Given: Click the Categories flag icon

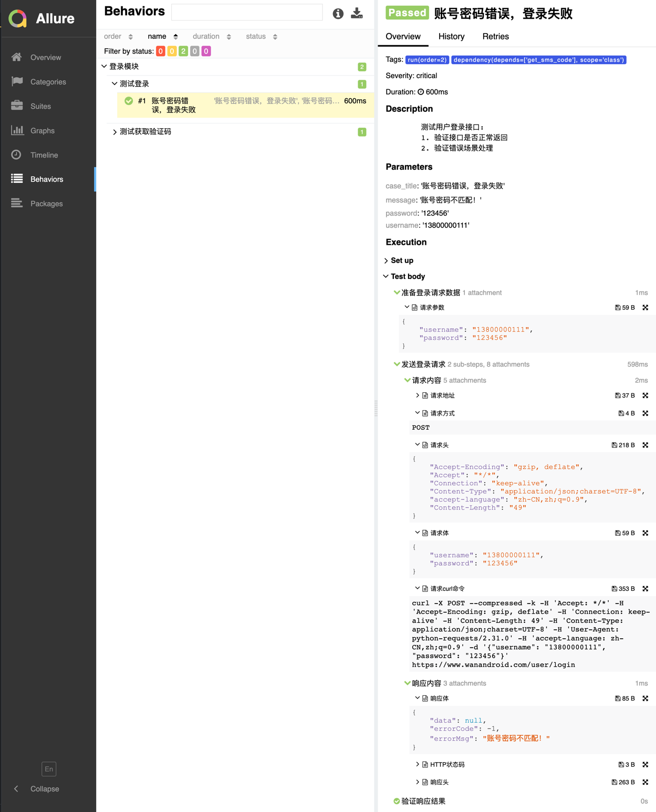Looking at the screenshot, I should (x=17, y=81).
